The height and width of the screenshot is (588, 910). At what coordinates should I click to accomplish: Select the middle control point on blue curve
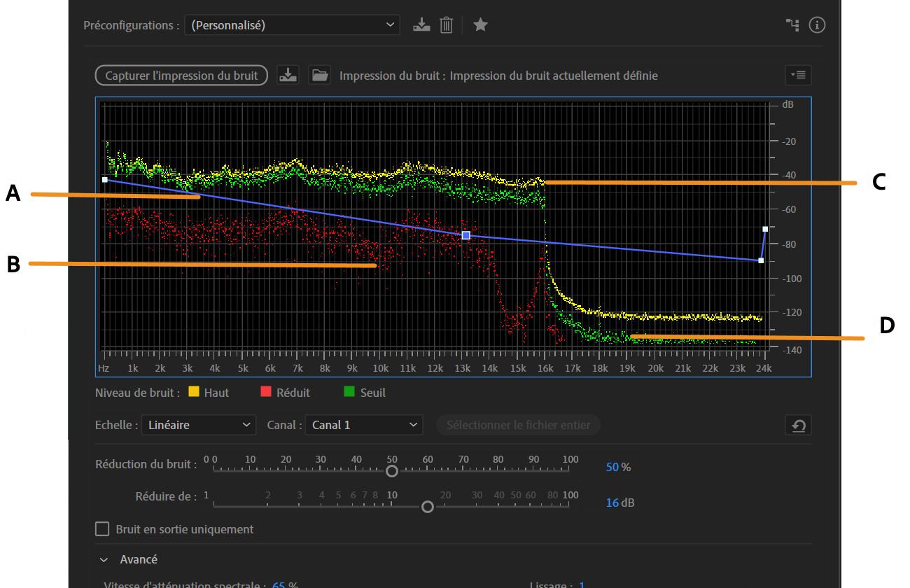tap(465, 235)
